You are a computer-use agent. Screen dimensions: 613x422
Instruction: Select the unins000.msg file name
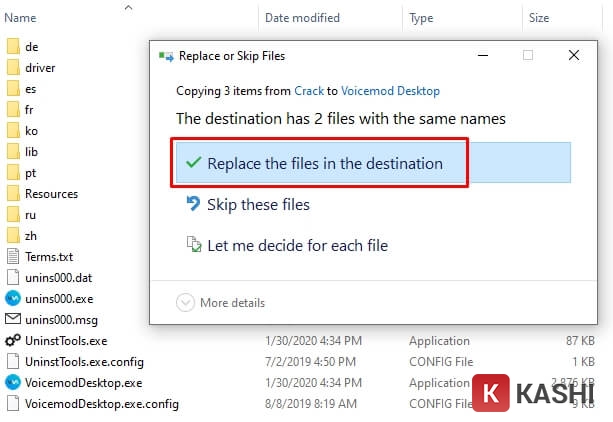(61, 320)
